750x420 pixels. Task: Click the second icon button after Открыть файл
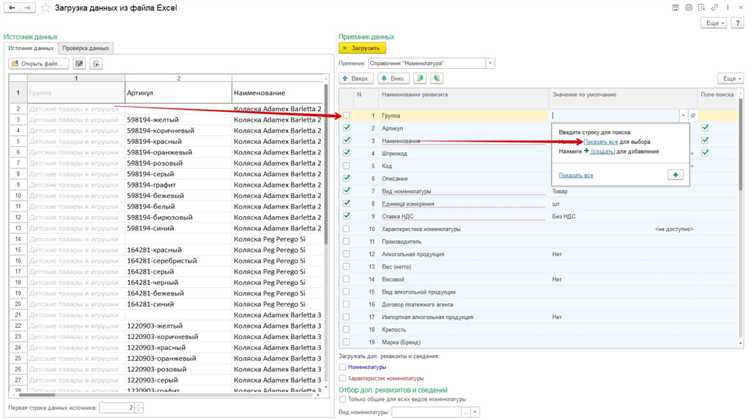point(97,64)
